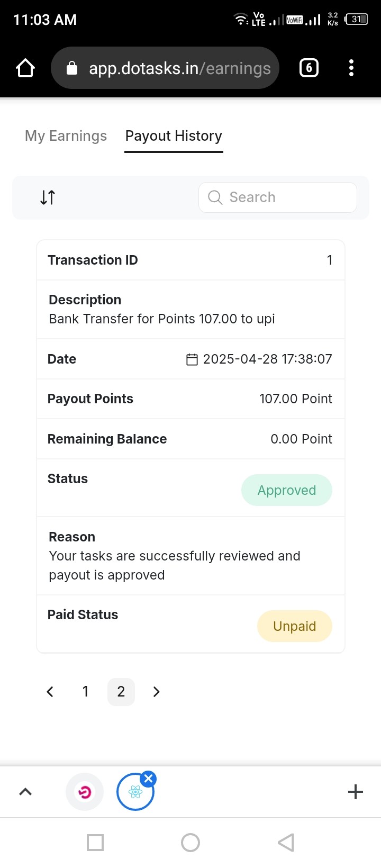Expand the bottom tab bar chevron
This screenshot has width=381, height=868.
[25, 792]
